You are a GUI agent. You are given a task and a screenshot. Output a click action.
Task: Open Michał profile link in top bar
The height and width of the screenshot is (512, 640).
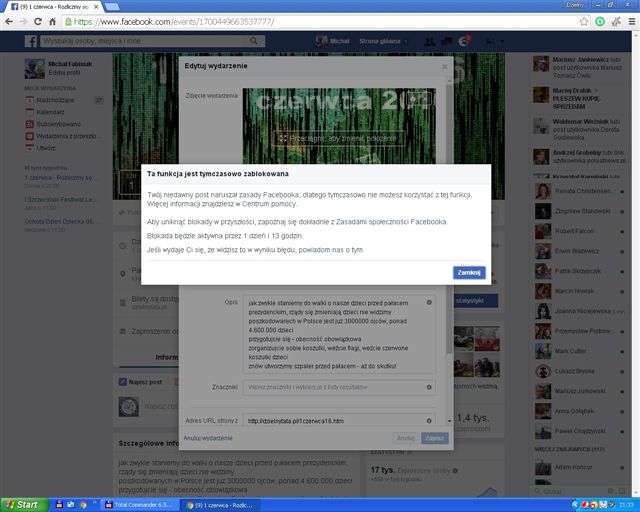click(333, 41)
